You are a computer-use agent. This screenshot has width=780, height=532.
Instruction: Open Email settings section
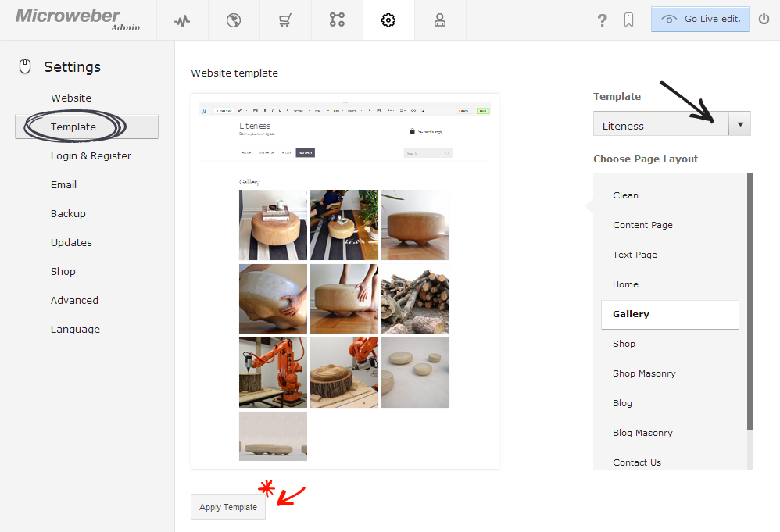click(x=63, y=184)
